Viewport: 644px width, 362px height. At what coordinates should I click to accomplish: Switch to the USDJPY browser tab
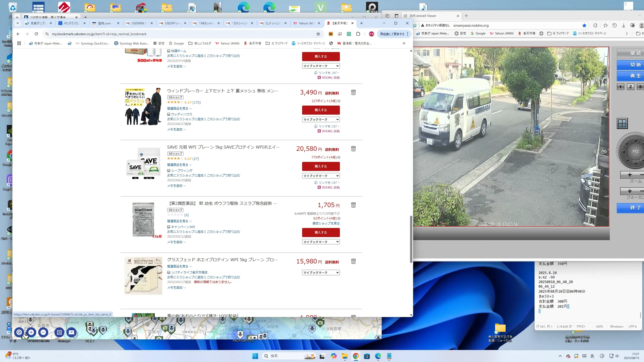point(173,23)
